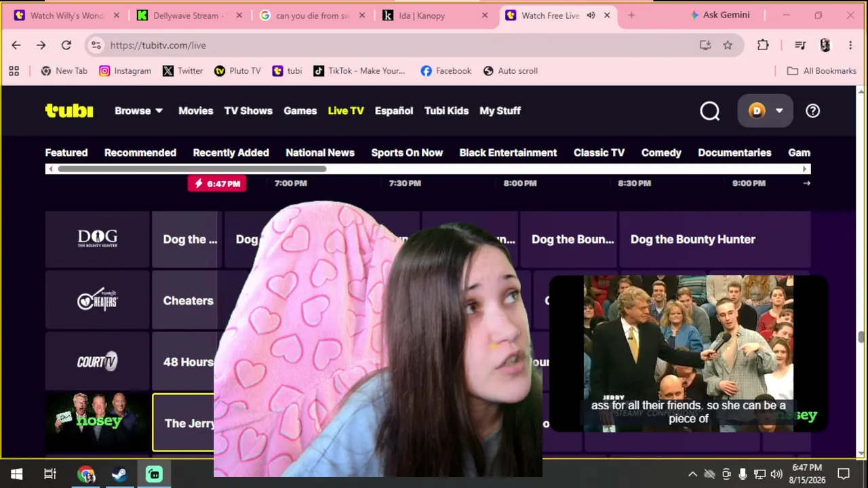The image size is (868, 488).
Task: Select the Cheaters channel logo
Action: click(98, 300)
